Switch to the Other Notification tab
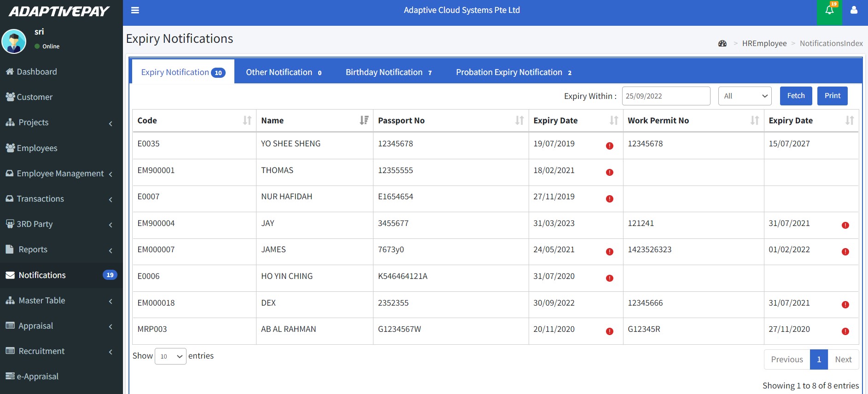The height and width of the screenshot is (394, 868). click(284, 72)
